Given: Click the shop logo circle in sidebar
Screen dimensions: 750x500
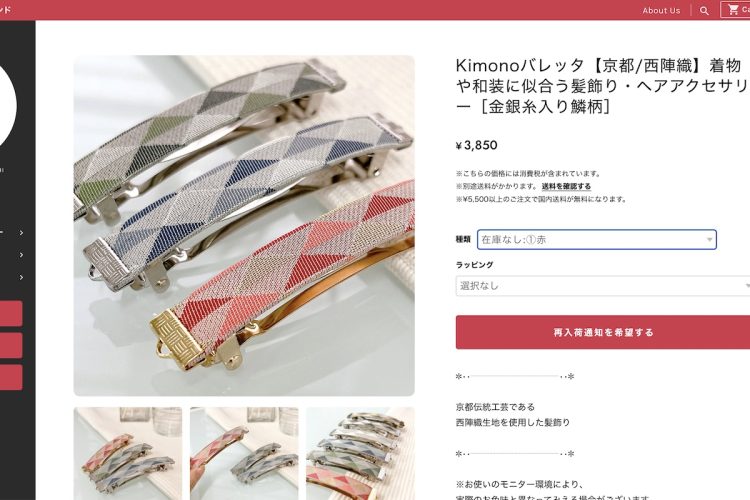Looking at the screenshot, I should click(x=8, y=106).
